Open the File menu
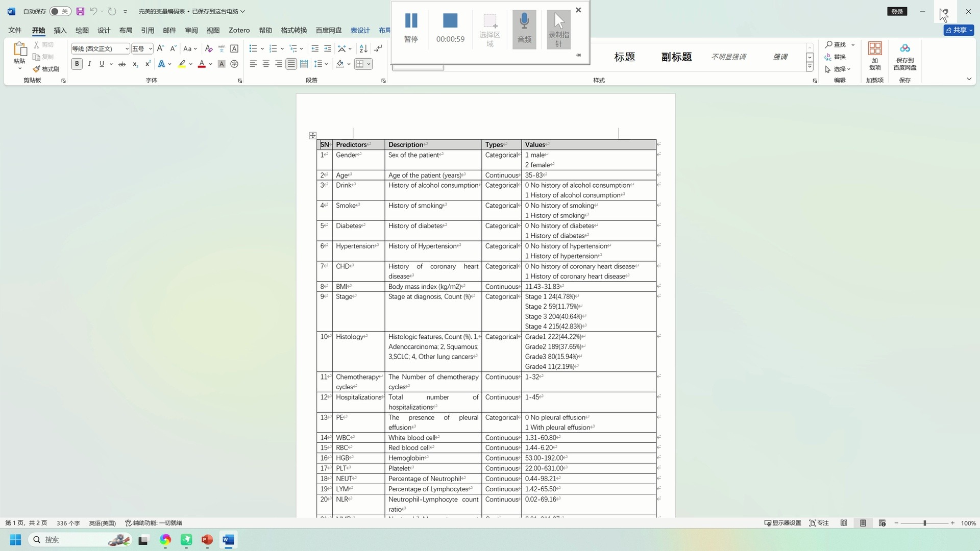 click(15, 30)
